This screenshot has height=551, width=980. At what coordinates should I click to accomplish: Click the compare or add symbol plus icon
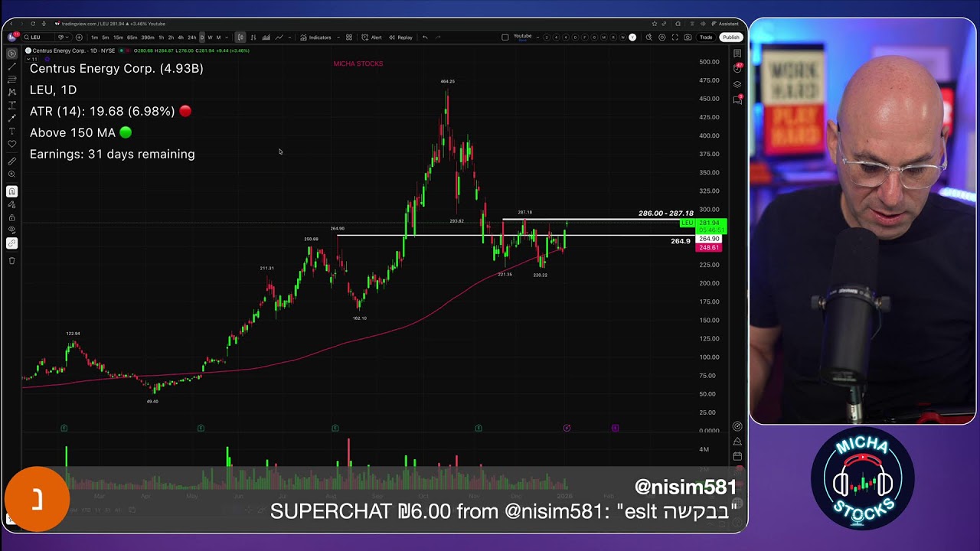(79, 37)
